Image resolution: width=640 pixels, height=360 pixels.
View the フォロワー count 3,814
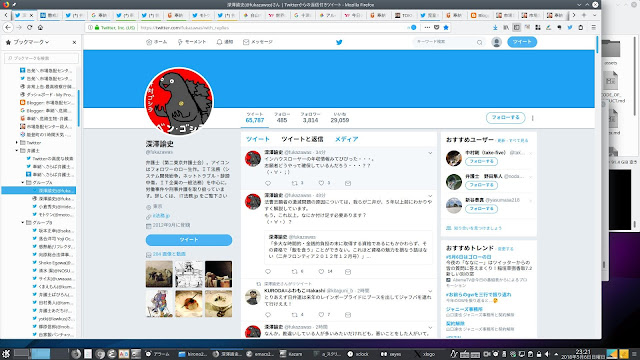310,118
